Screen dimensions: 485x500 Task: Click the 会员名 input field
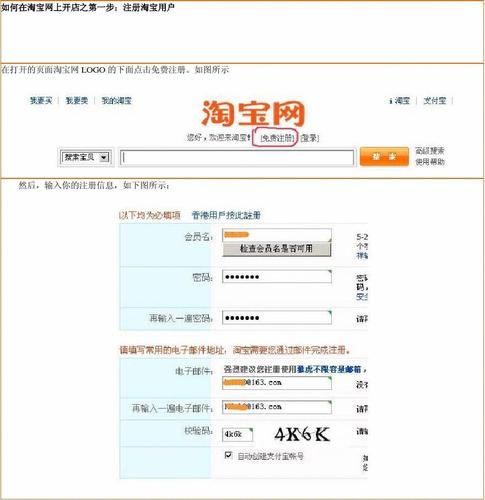277,235
